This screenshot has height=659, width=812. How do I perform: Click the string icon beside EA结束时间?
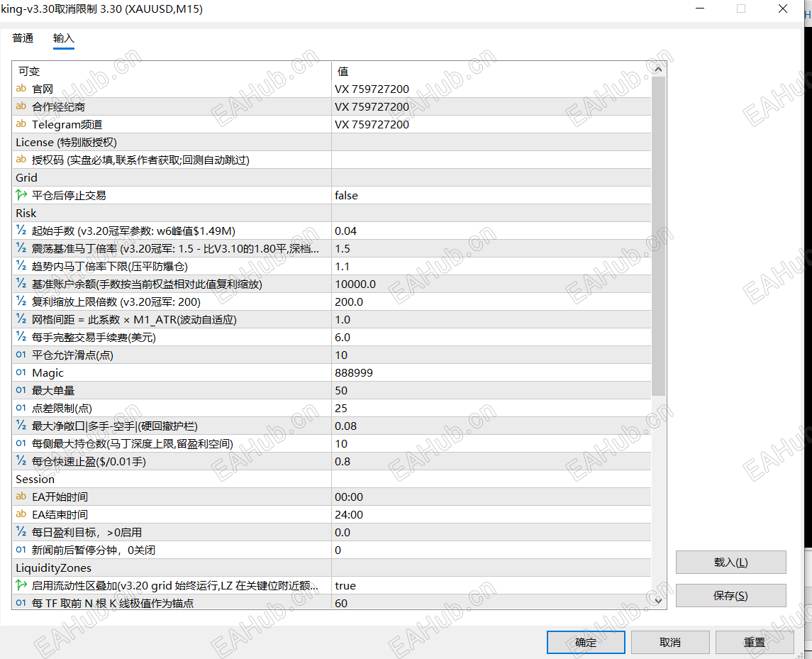(x=21, y=514)
